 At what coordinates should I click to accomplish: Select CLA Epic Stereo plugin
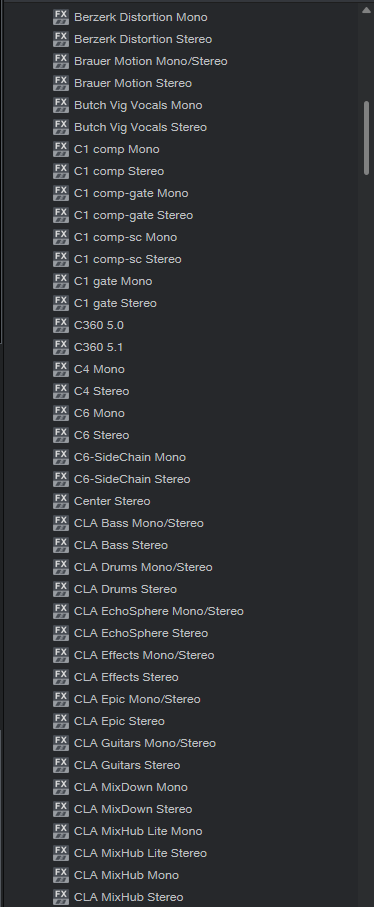click(x=119, y=721)
